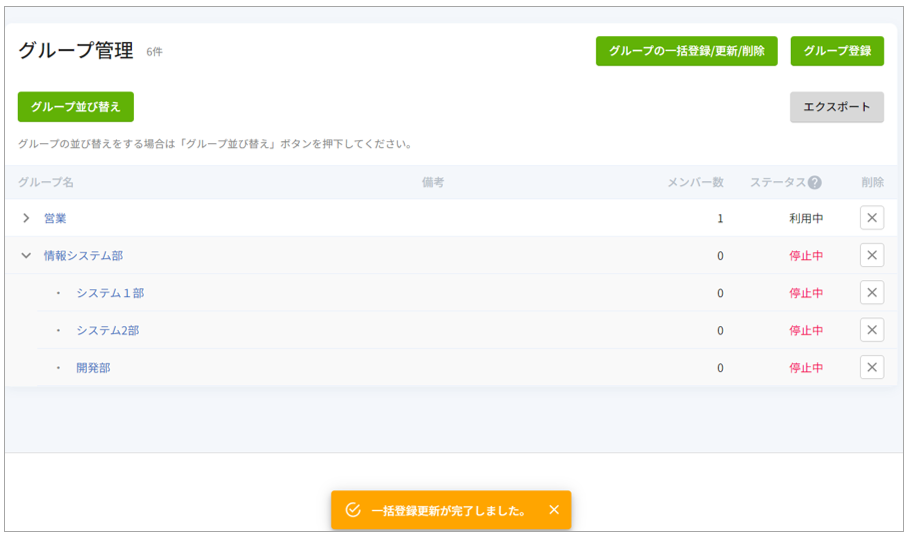Delete the システム2部 group
907x534 pixels.
pyautogui.click(x=872, y=330)
